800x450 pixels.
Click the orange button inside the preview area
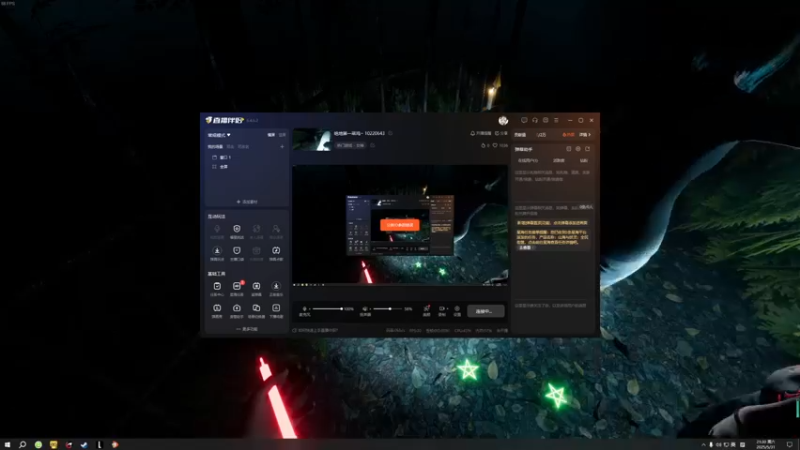tap(399, 225)
